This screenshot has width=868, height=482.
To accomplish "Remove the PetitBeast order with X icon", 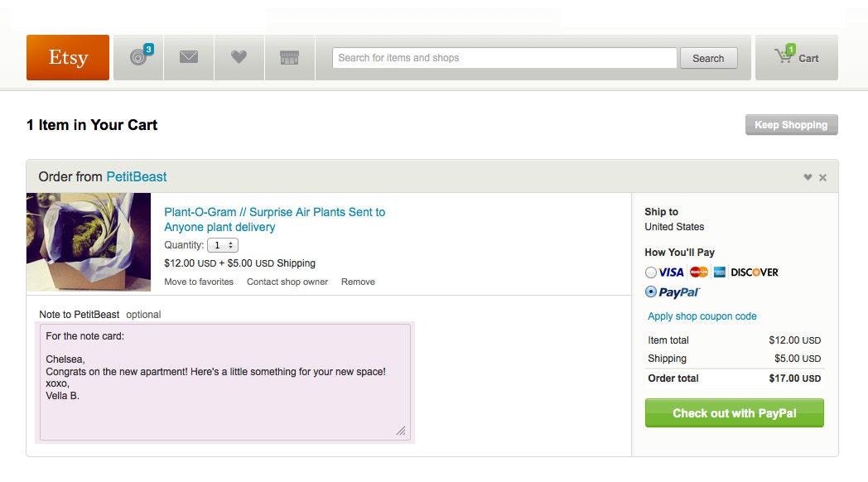I will coord(822,177).
